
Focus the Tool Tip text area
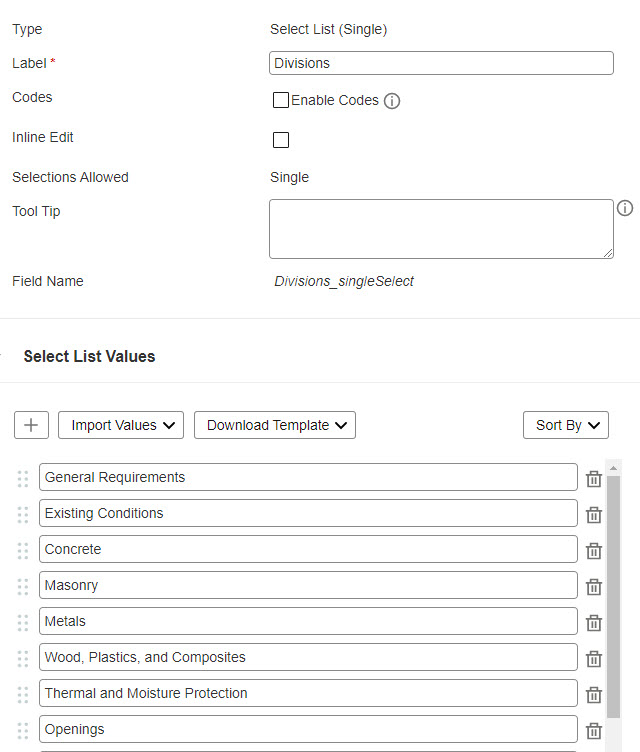pos(441,229)
